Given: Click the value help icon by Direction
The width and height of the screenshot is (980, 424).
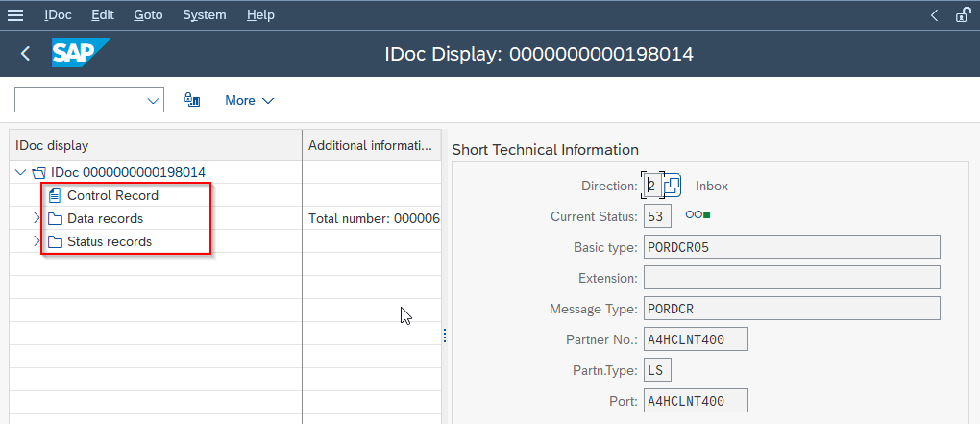Looking at the screenshot, I should click(672, 186).
